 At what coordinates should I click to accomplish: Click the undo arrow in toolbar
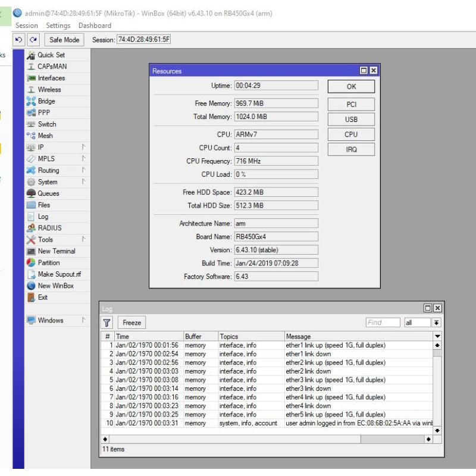(x=19, y=40)
